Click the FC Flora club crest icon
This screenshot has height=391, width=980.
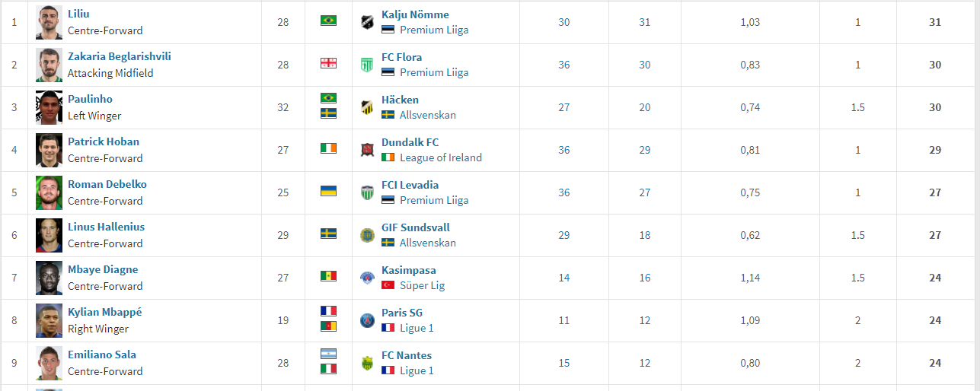coord(367,65)
